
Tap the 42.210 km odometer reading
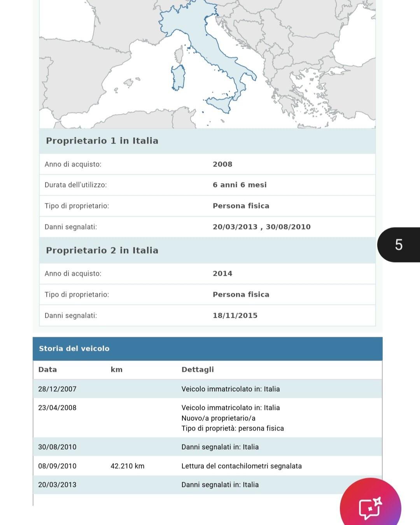point(127,466)
